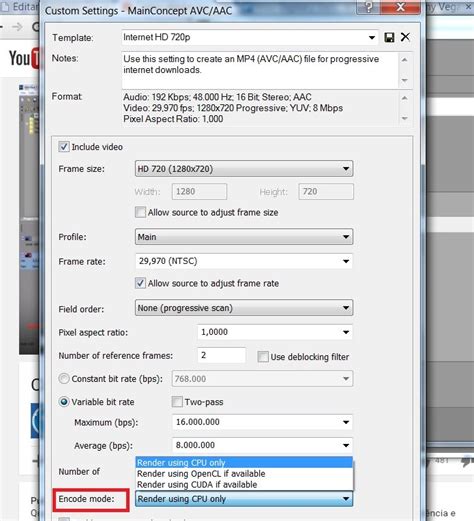Click the Notes text area
Image resolution: width=474 pixels, height=521 pixels.
(x=260, y=70)
